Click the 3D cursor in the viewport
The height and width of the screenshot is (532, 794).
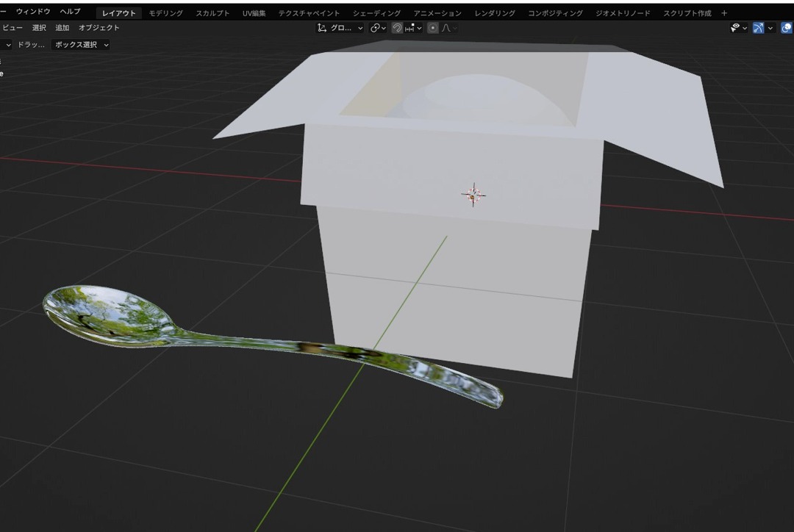pos(473,195)
